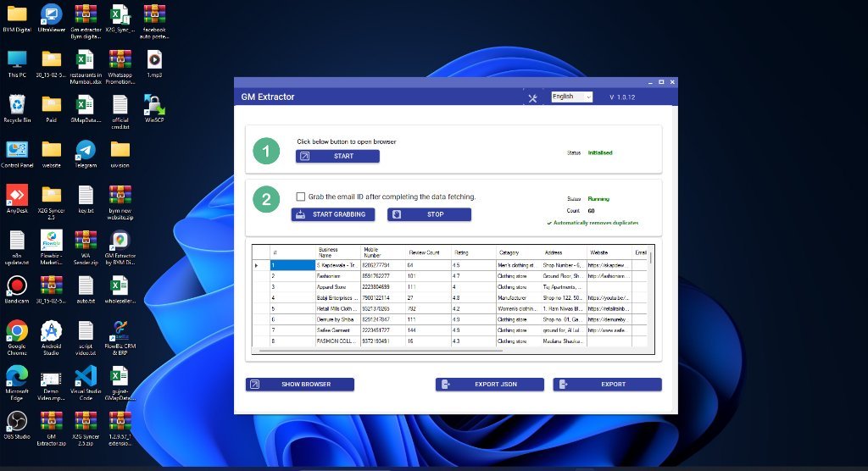Image resolution: width=868 pixels, height=471 pixels.
Task: Select restaurants in Mumbai.xlsx file
Action: pyautogui.click(x=86, y=68)
